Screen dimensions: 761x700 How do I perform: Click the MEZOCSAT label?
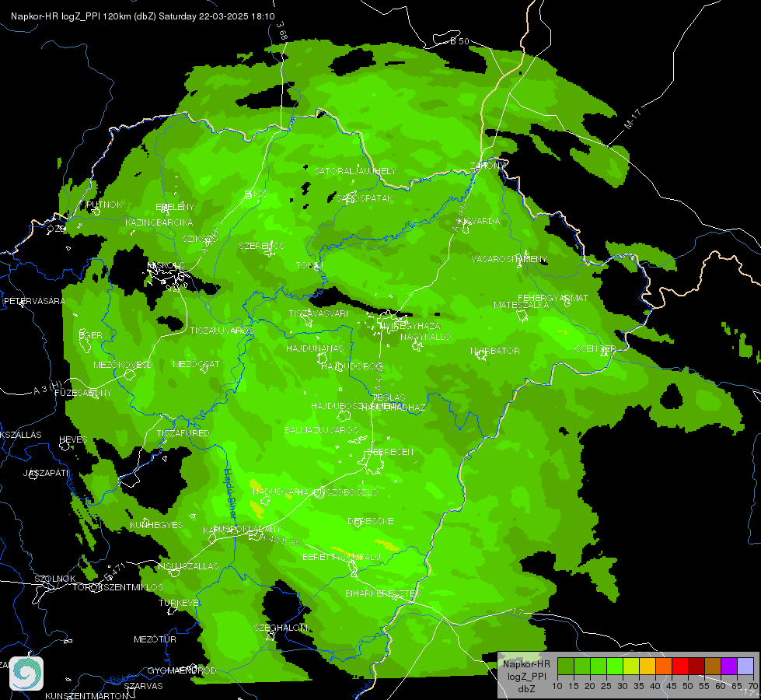click(196, 364)
